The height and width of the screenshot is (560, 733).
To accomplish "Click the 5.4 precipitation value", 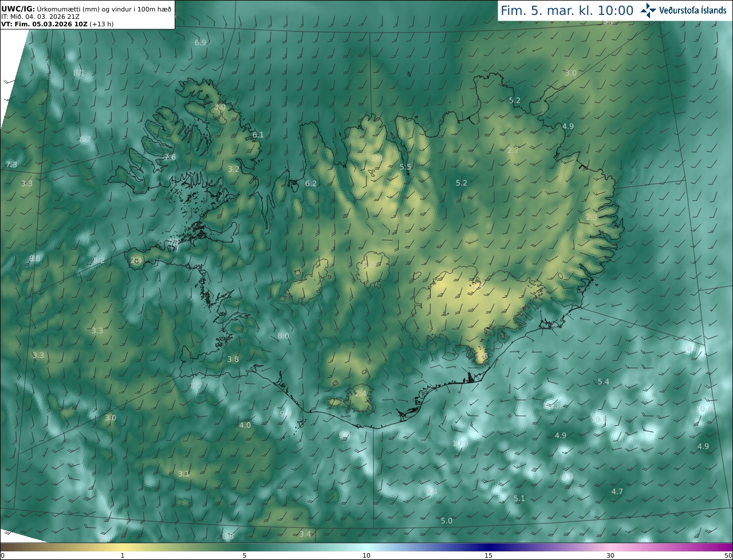I will [x=604, y=381].
